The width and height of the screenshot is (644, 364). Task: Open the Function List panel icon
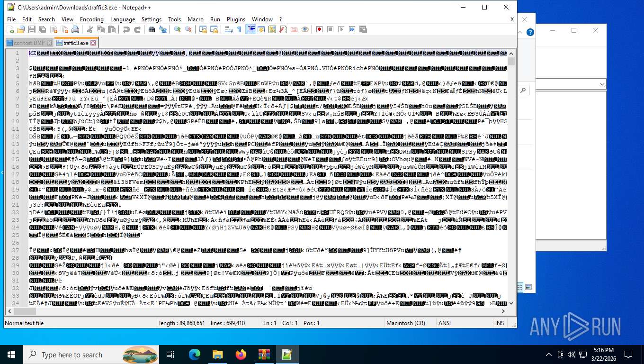pyautogui.click(x=283, y=29)
